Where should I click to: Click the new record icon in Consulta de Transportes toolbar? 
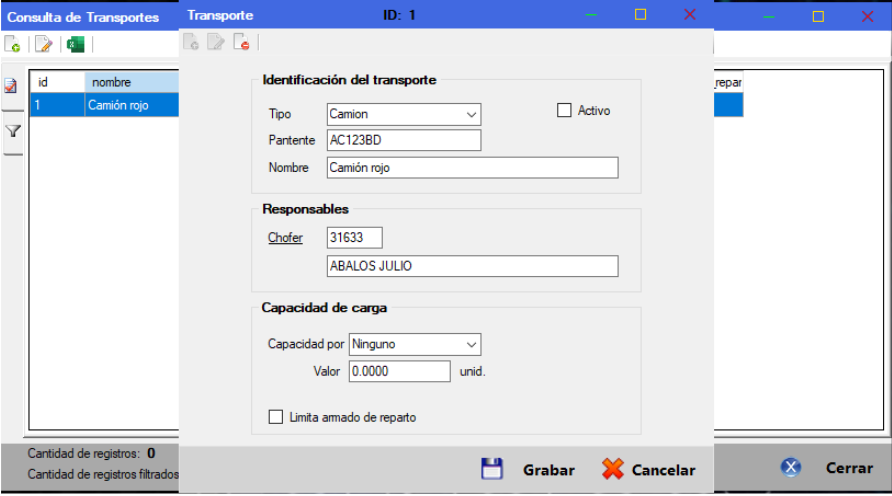click(13, 44)
